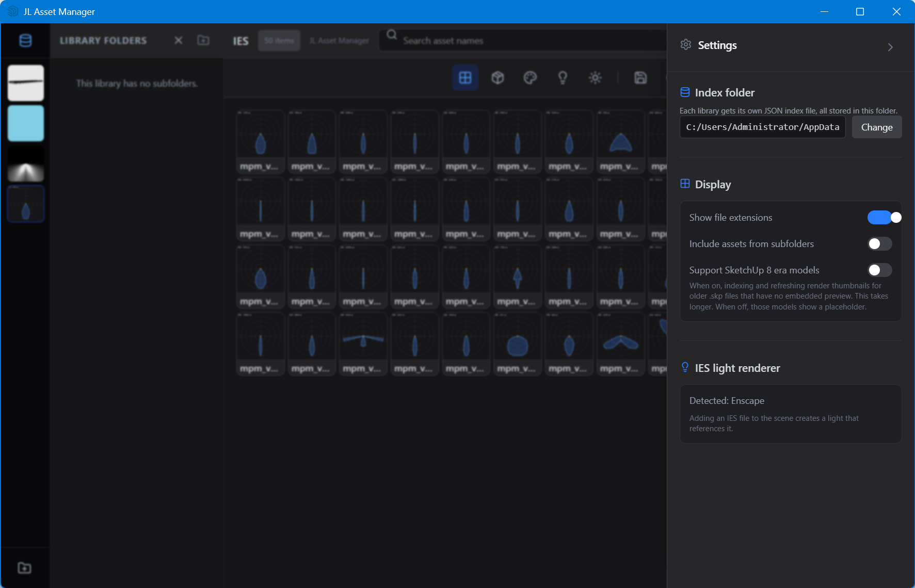This screenshot has height=588, width=915.
Task: Enable Support SketchUp 8 era models
Action: tap(880, 270)
